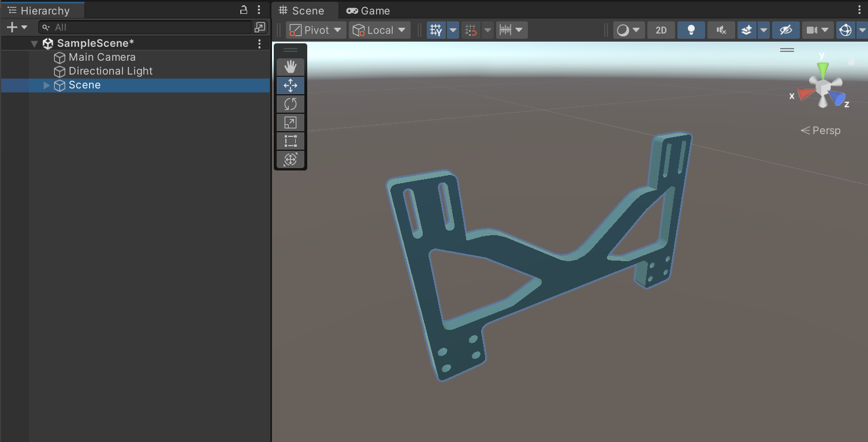Open the Pivot dropdown
Screen dimensions: 868x442
[x=316, y=30]
